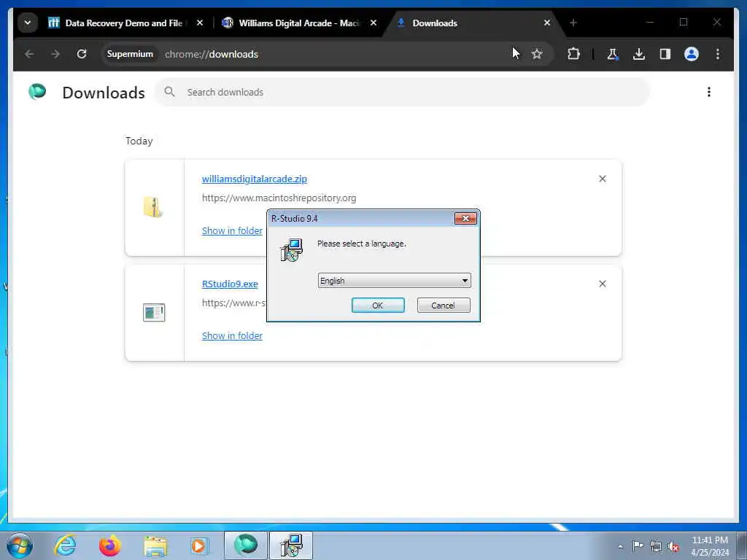
Task: Open the Extensions puzzle icon
Action: coord(573,54)
